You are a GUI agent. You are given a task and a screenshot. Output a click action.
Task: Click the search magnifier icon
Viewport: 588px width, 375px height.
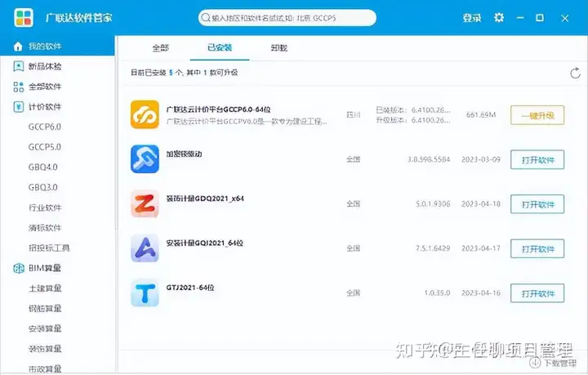point(206,18)
